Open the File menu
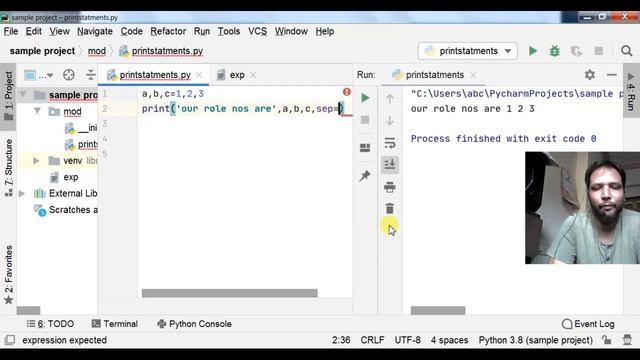The height and width of the screenshot is (360, 640). point(11,31)
